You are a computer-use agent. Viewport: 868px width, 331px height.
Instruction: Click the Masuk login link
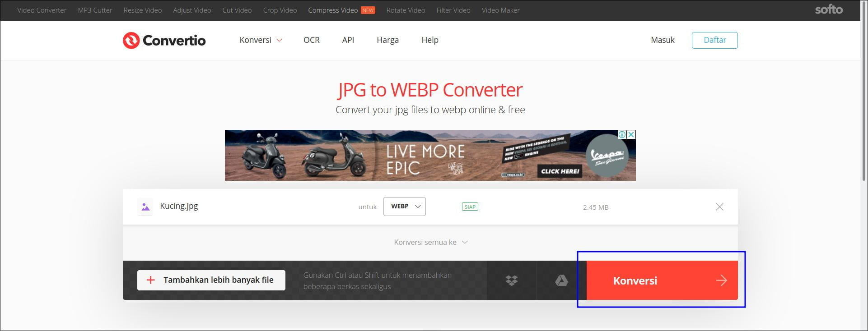click(662, 40)
